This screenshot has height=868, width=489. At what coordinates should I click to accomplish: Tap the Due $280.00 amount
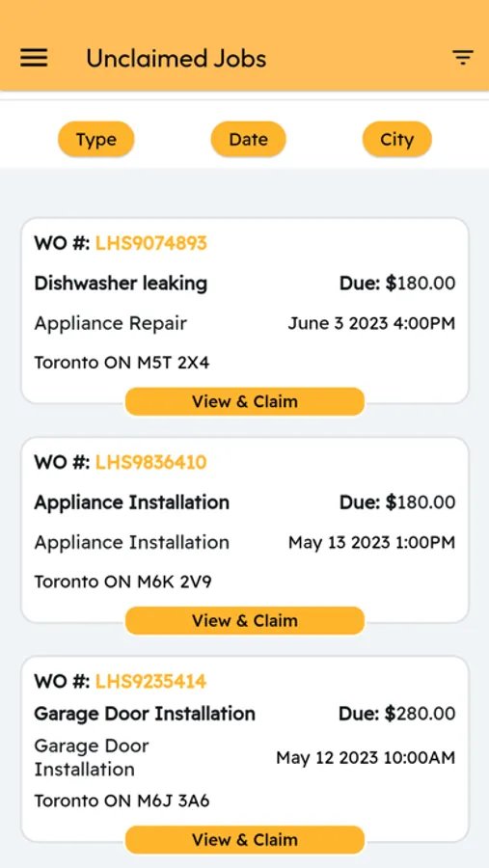[x=397, y=714]
